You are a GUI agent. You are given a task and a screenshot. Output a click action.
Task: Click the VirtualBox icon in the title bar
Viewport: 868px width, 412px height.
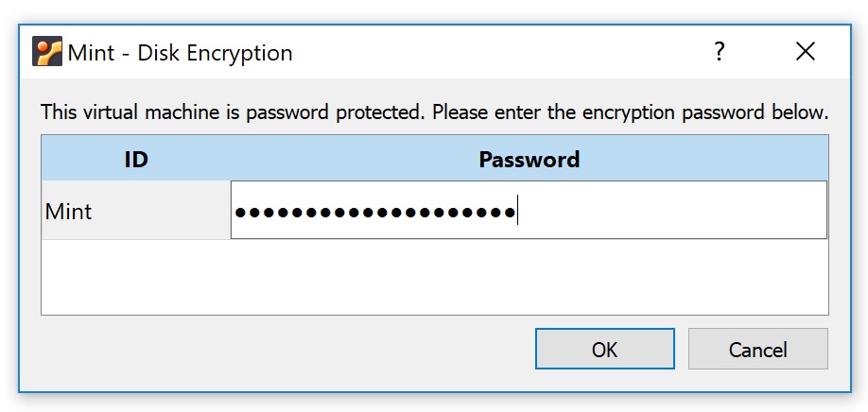(47, 52)
